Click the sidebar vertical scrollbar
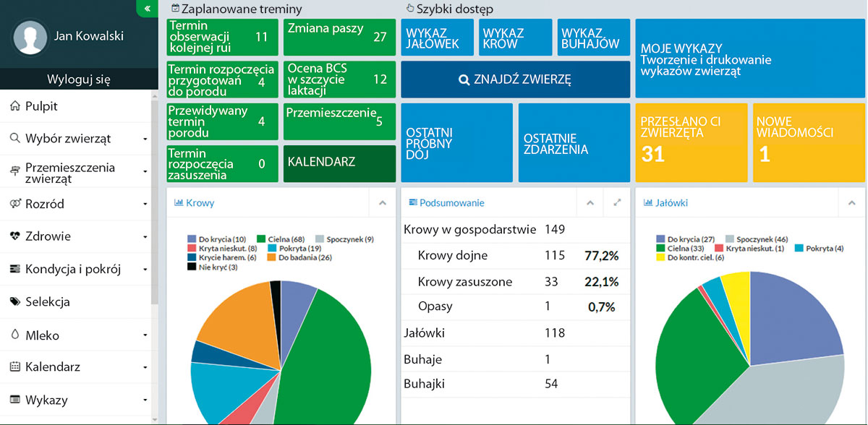This screenshot has width=868, height=425. tap(154, 202)
